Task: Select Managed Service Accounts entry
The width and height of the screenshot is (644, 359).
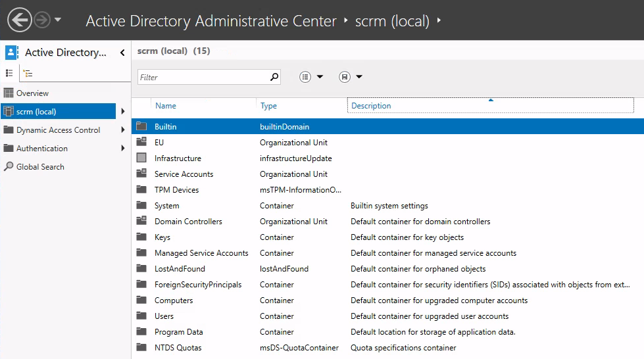Action: click(x=201, y=253)
